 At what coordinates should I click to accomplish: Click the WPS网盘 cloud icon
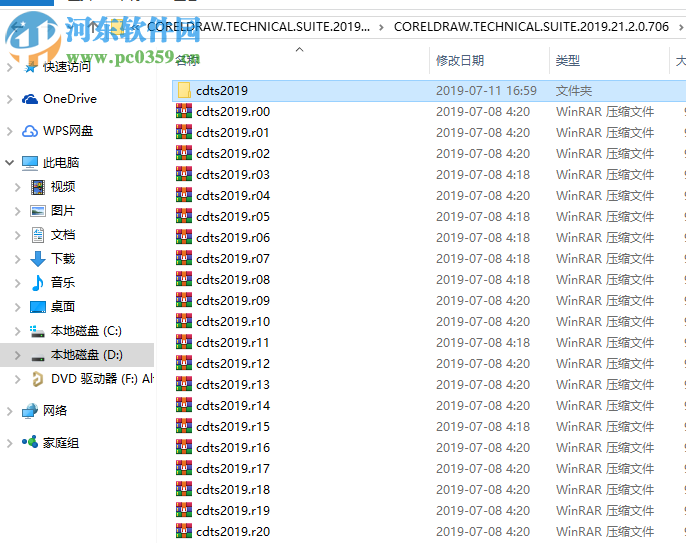point(30,131)
